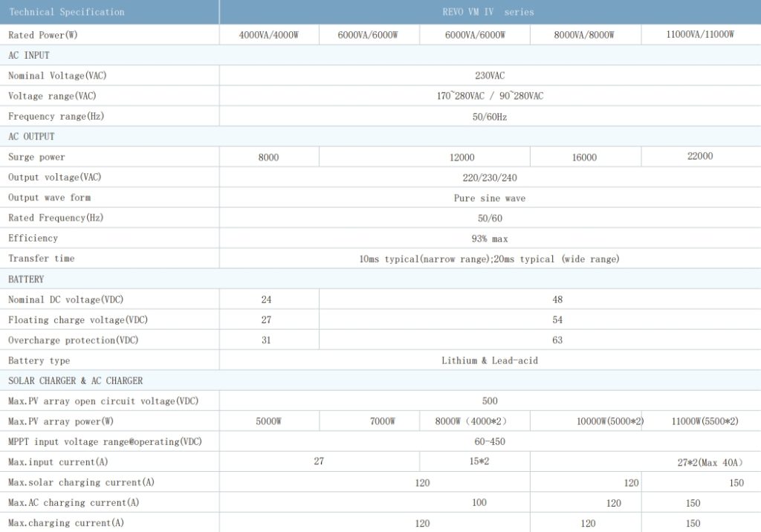Select the 22000 surge power value
This screenshot has height=532, width=761.
[x=700, y=157]
